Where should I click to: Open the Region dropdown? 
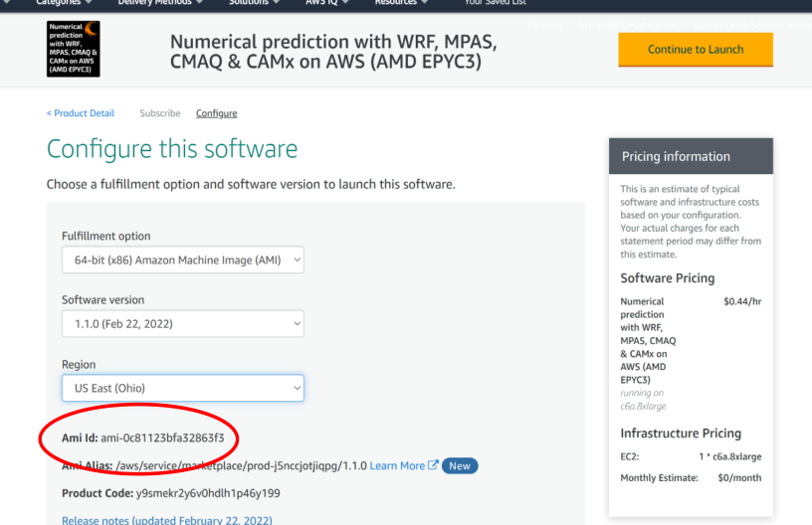tap(183, 388)
